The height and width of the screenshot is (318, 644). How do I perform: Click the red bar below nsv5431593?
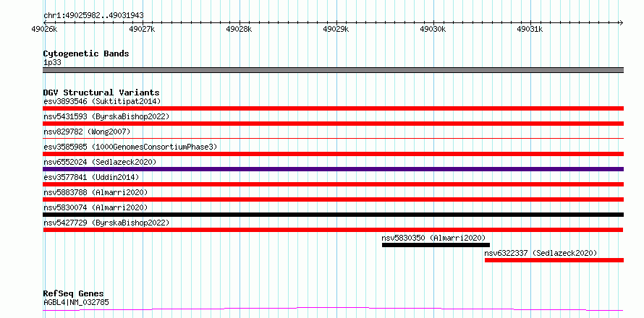coord(333,124)
